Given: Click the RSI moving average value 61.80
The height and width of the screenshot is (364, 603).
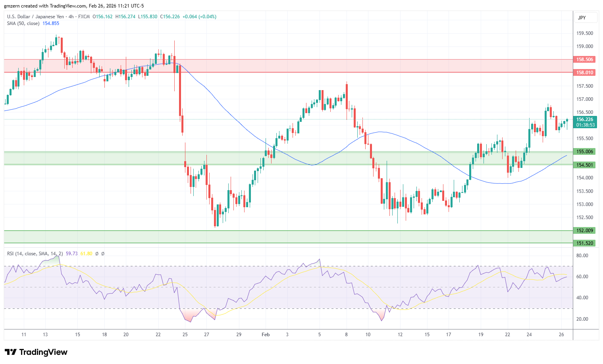Looking at the screenshot, I should pyautogui.click(x=86, y=254).
